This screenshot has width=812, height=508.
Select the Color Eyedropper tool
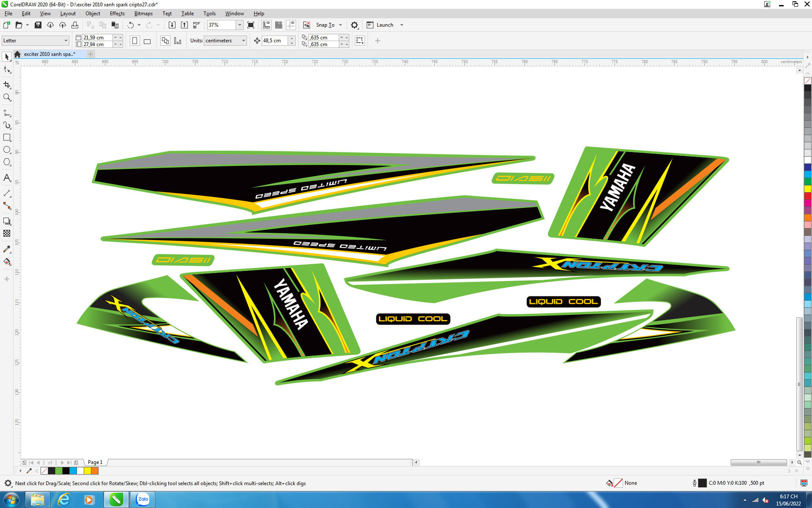(x=7, y=249)
